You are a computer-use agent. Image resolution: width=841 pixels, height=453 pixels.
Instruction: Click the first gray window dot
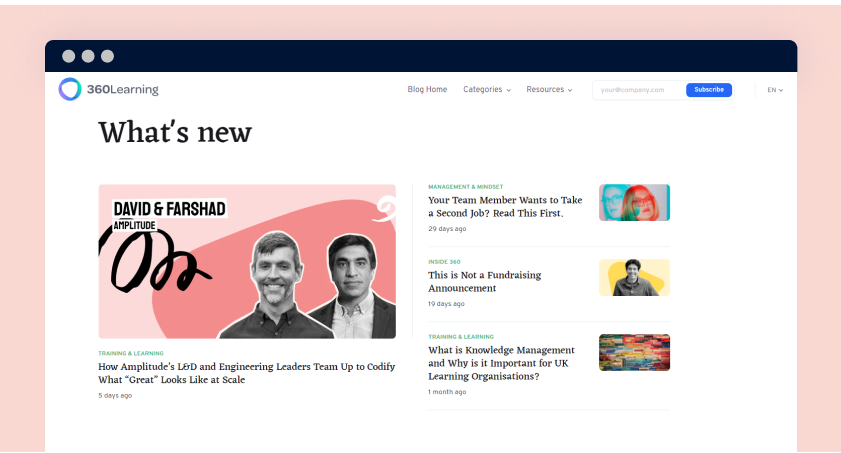pyautogui.click(x=69, y=56)
